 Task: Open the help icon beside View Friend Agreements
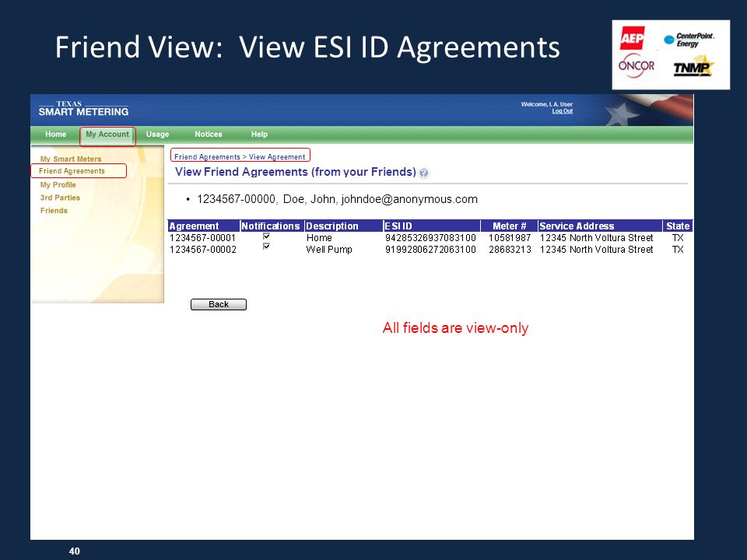423,173
